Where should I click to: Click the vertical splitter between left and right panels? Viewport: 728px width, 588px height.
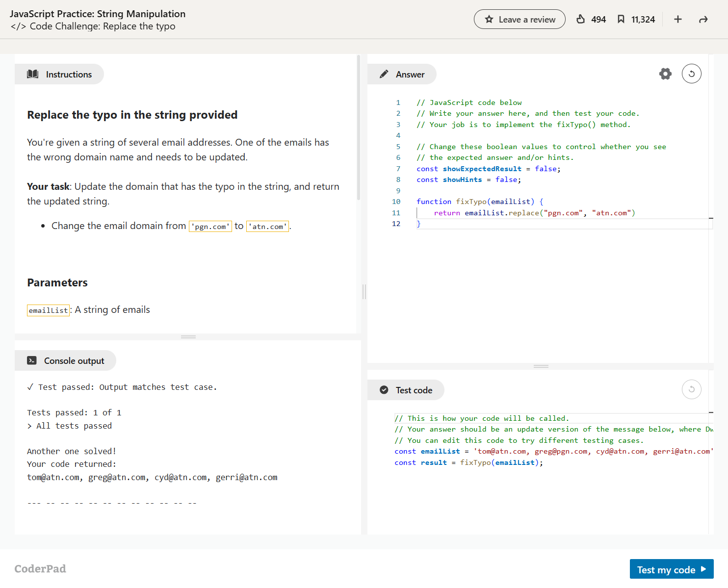364,292
